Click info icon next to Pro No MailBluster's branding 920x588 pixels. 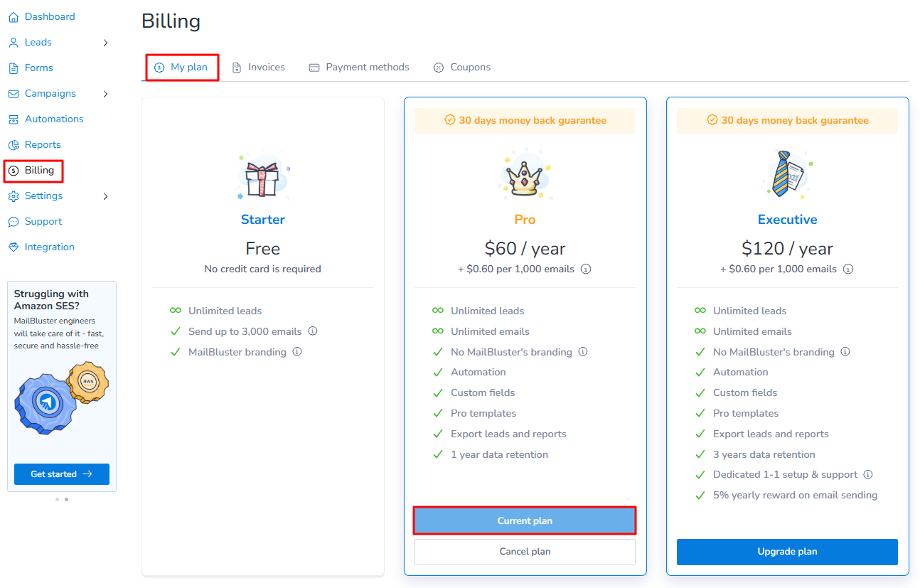[x=583, y=352]
